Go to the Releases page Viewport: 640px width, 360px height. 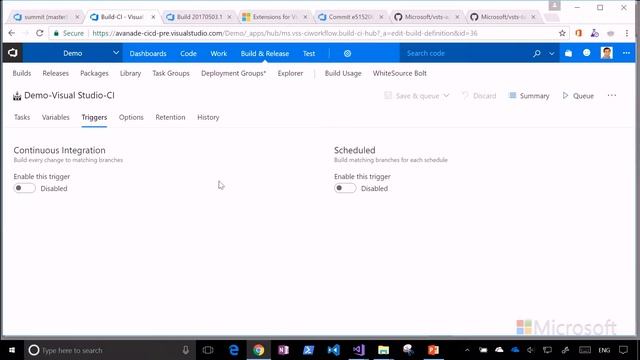click(x=56, y=73)
